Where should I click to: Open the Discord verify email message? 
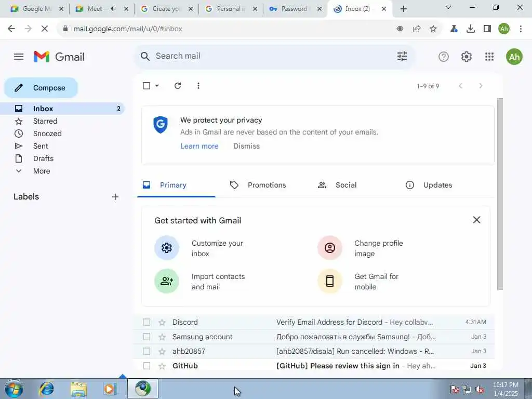pyautogui.click(x=314, y=322)
